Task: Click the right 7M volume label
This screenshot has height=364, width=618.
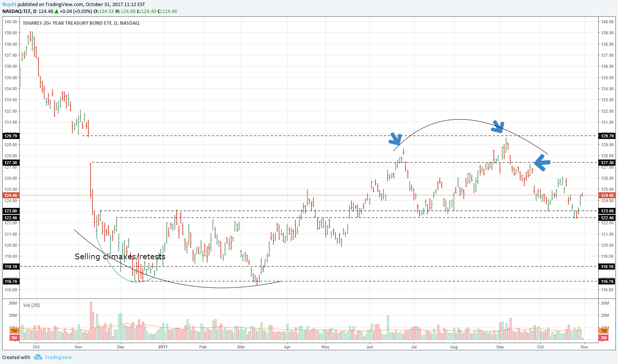Action: point(604,331)
